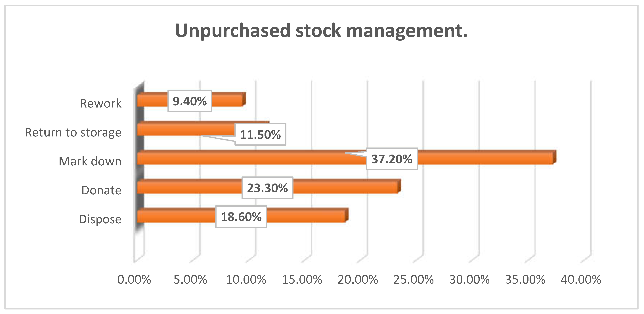Click the chart title 'Unpurchased stock management.'
This screenshot has height=314, width=644.
coord(321,31)
